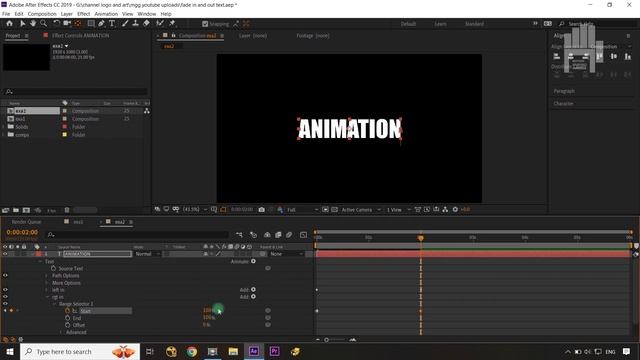This screenshot has width=640, height=360.
Task: Toggle the Source Text stopwatch
Action: [53, 268]
